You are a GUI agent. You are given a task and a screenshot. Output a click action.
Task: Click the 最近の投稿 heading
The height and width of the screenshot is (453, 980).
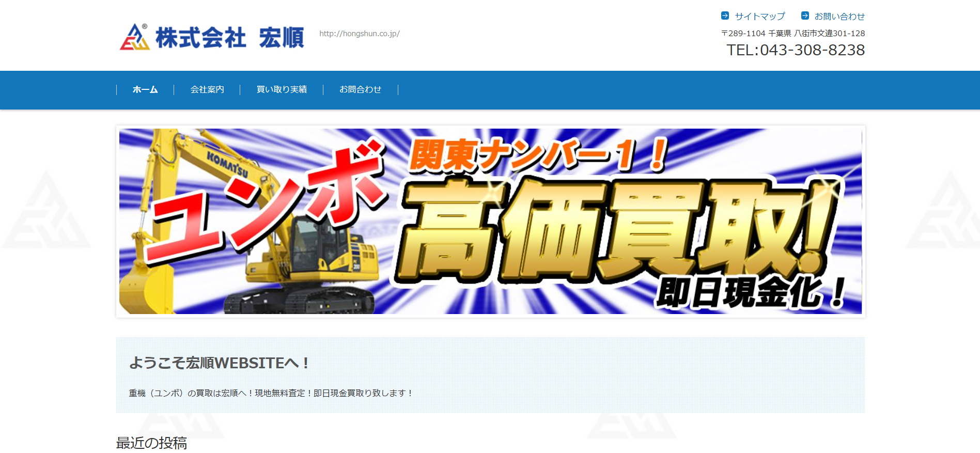[x=151, y=443]
